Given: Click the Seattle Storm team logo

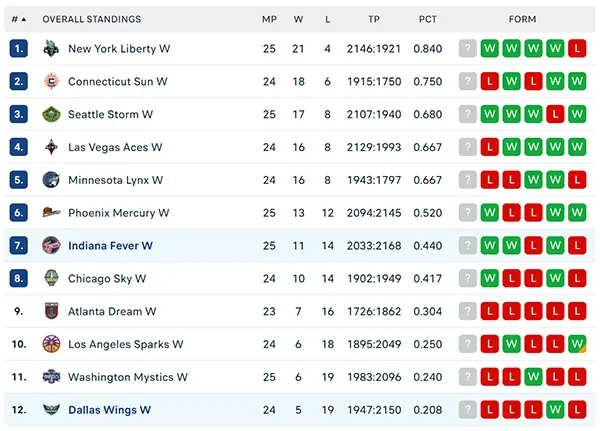Looking at the screenshot, I should click(x=51, y=114).
